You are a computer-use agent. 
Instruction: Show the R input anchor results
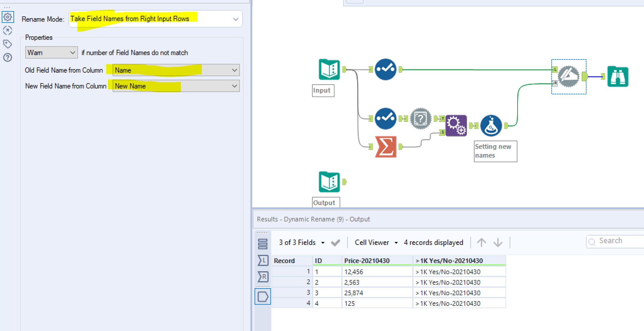coord(263,277)
